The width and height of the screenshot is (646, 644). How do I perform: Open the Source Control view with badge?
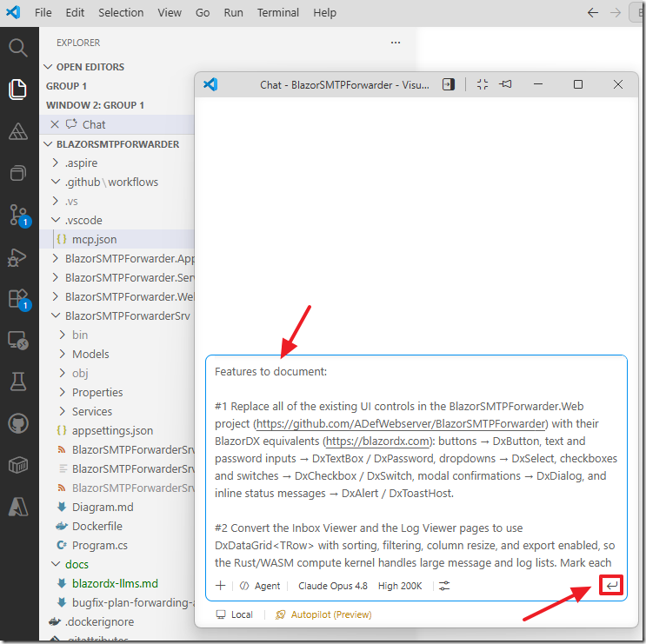tap(18, 215)
